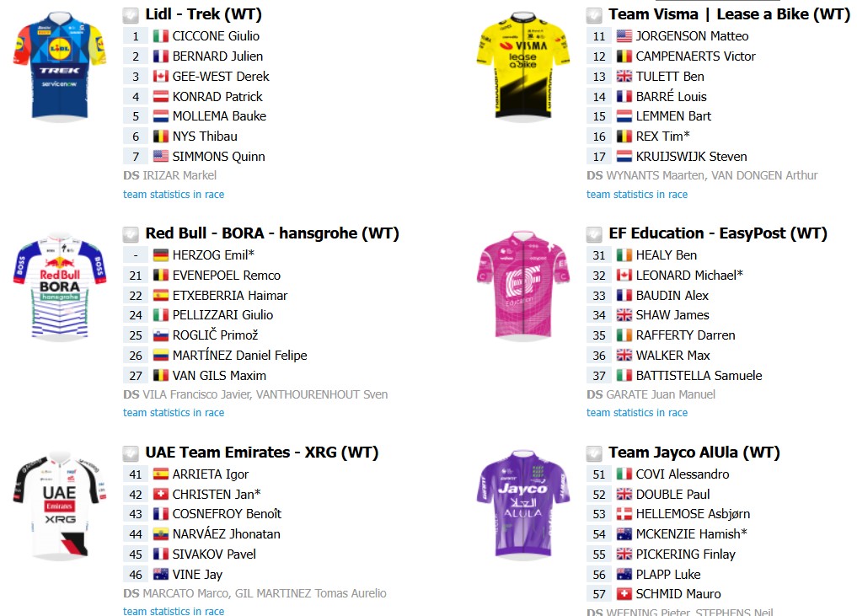This screenshot has width=857, height=616.
Task: Click the US flag next to JORGENSON Matteo
Action: pos(624,36)
